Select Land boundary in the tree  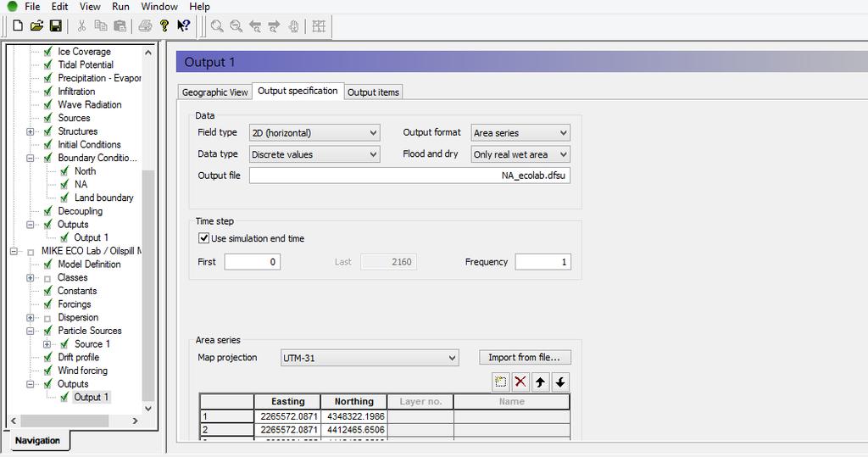click(104, 198)
